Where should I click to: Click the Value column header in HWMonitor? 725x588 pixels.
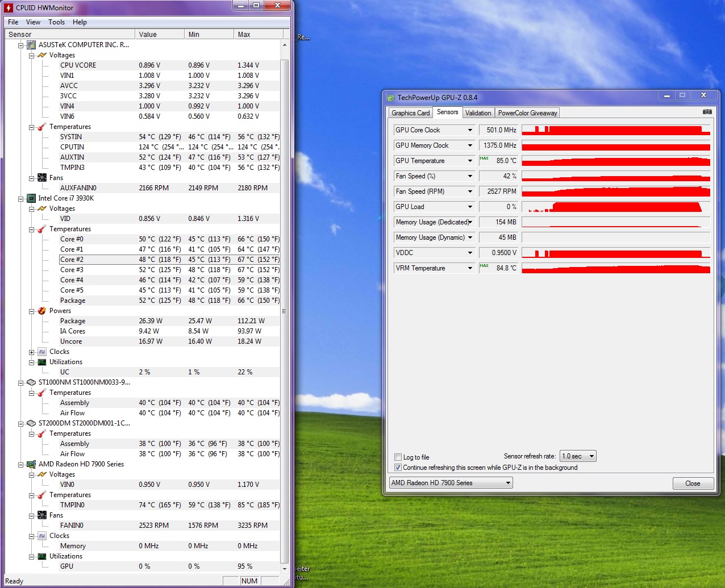160,34
